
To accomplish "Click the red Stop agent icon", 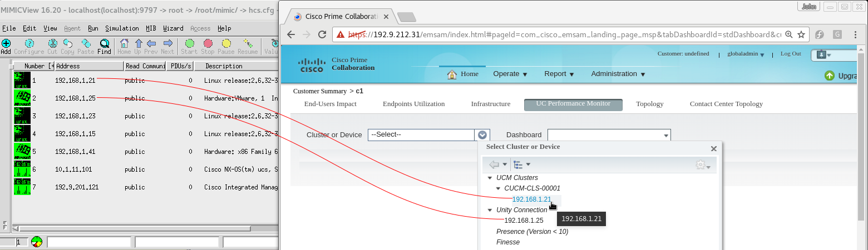I will (x=208, y=43).
